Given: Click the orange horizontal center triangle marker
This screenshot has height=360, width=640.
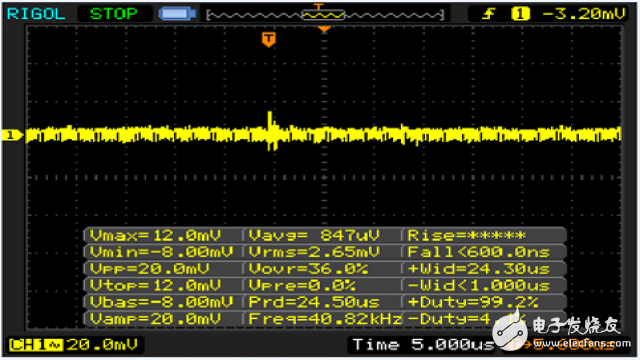Looking at the screenshot, I should pos(324,29).
